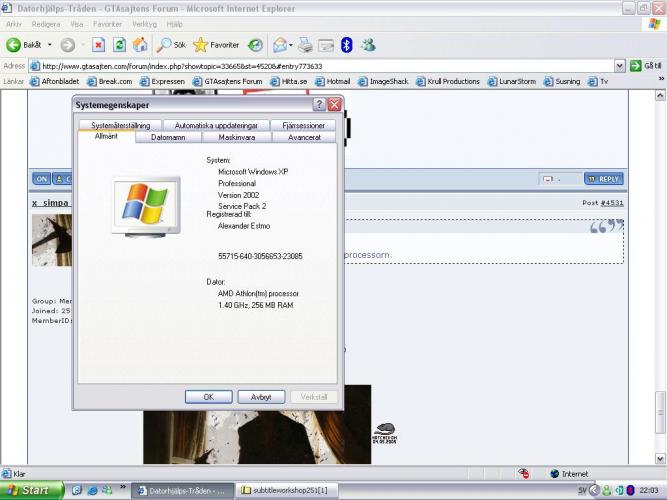This screenshot has width=667, height=500.
Task: Open the Favoriter menu in menu bar
Action: pyautogui.click(x=107, y=24)
